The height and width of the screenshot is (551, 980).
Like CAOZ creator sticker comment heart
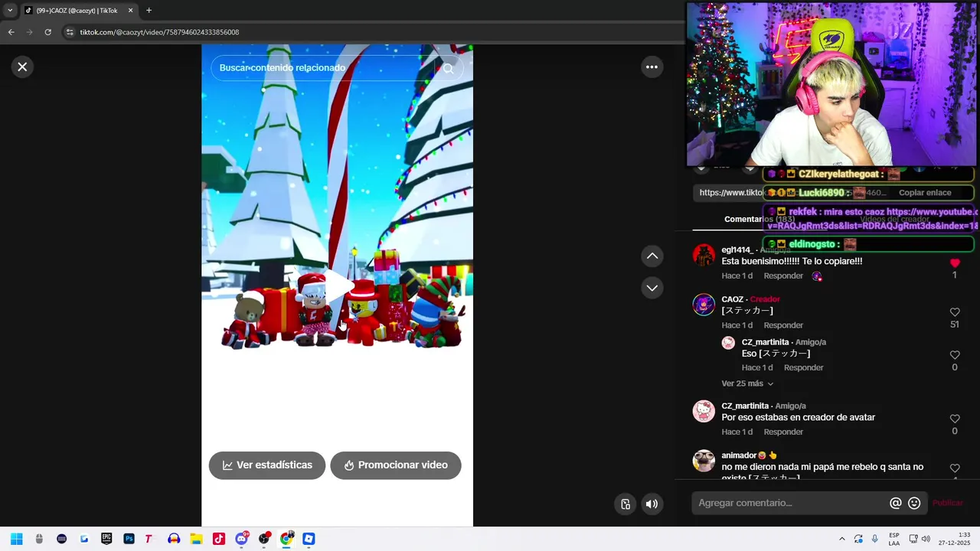point(955,312)
